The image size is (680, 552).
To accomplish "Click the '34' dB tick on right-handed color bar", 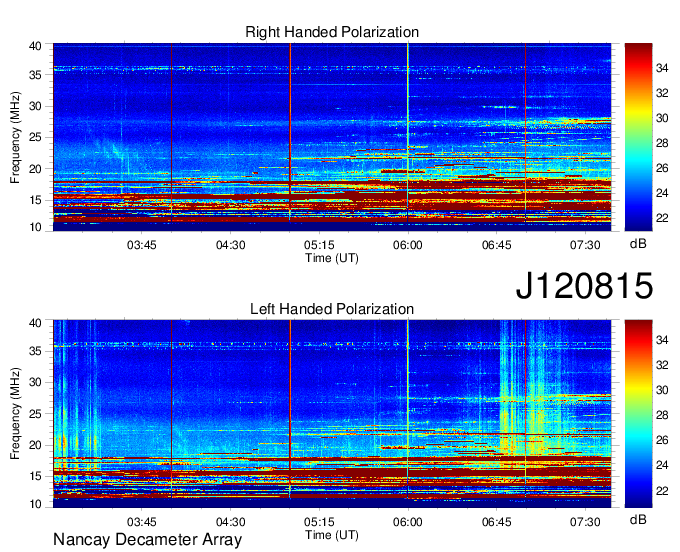I will tap(662, 68).
